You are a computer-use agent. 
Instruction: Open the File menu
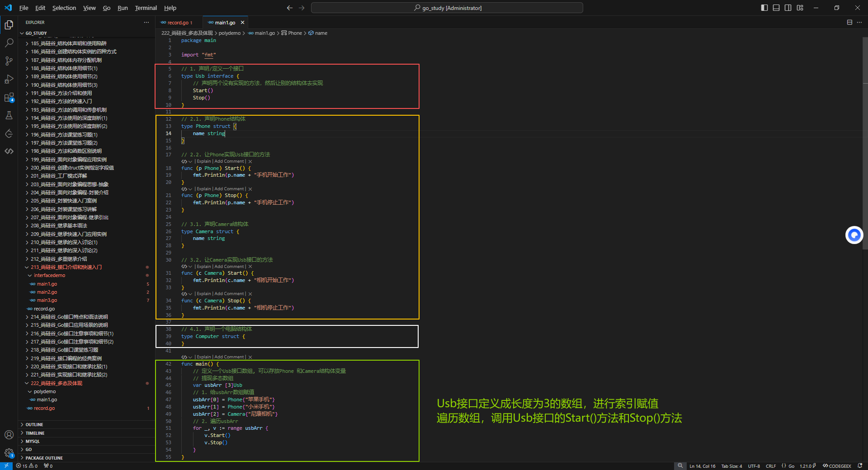(x=24, y=8)
